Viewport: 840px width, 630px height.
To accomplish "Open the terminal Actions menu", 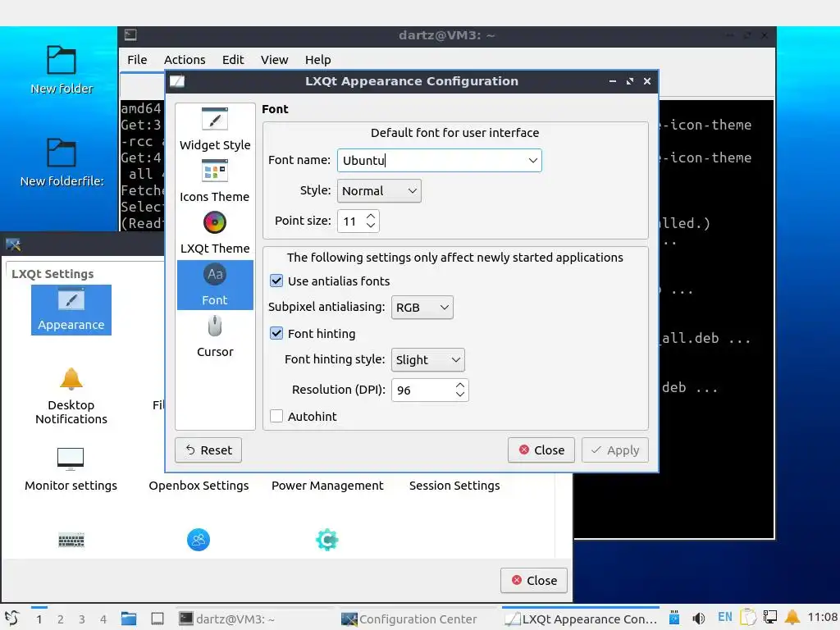I will pos(185,59).
